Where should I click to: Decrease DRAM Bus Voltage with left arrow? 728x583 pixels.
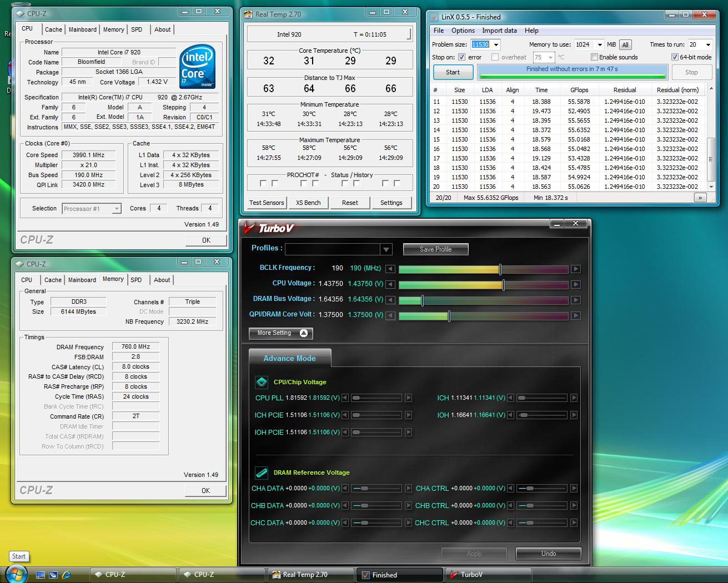[x=390, y=300]
